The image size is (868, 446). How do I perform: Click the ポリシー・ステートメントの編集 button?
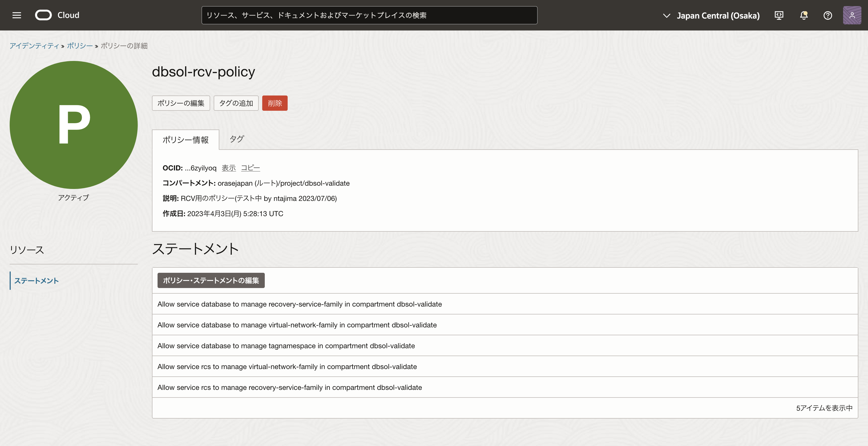tap(211, 280)
